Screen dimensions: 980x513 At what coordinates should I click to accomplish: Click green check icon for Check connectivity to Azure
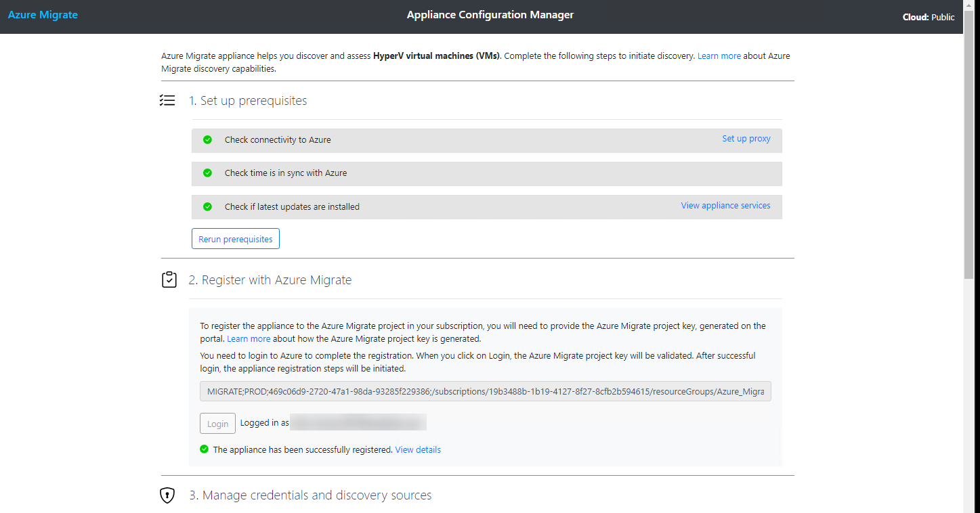208,139
